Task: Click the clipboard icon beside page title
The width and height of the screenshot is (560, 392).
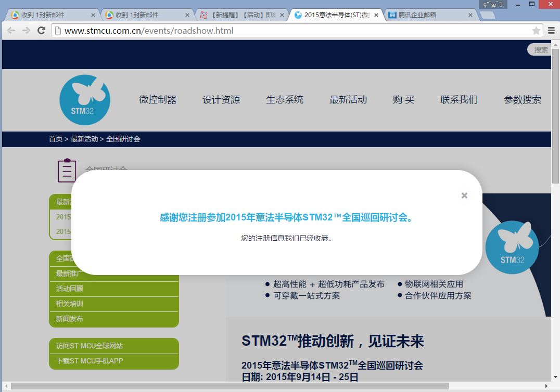Action: click(x=67, y=170)
